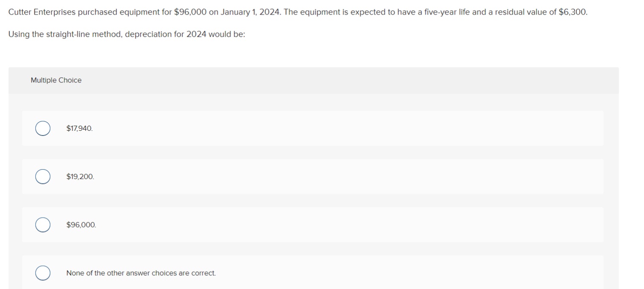Click the Multiple Choice header
This screenshot has width=644, height=289.
[x=56, y=80]
